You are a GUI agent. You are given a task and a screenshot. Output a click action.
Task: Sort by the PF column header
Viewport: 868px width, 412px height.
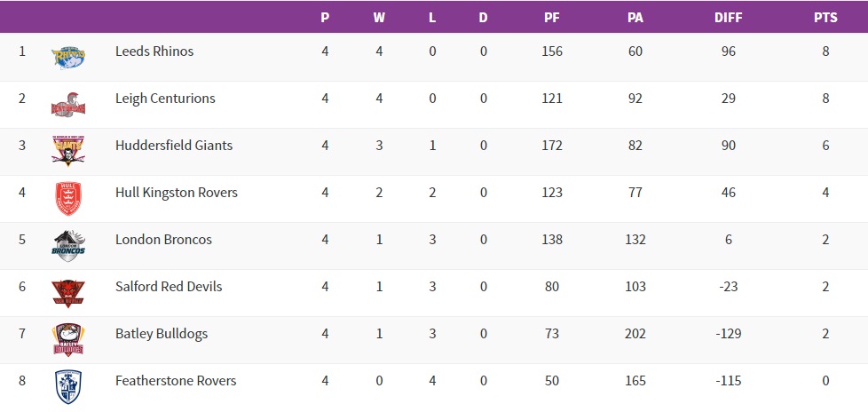click(552, 18)
